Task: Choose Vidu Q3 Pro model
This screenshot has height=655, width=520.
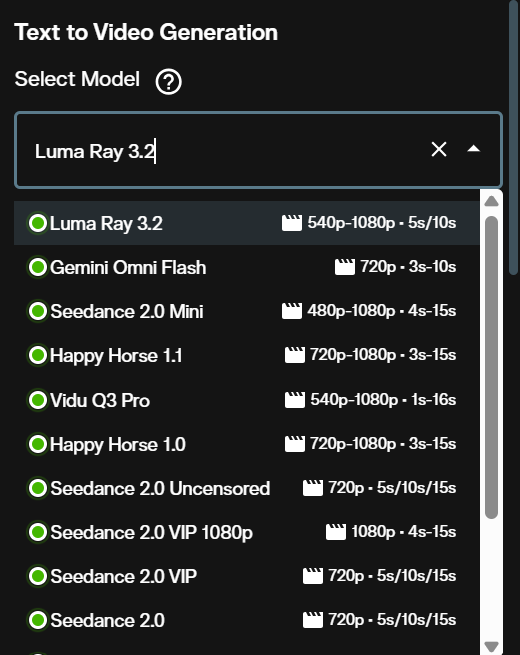Action: (x=246, y=400)
